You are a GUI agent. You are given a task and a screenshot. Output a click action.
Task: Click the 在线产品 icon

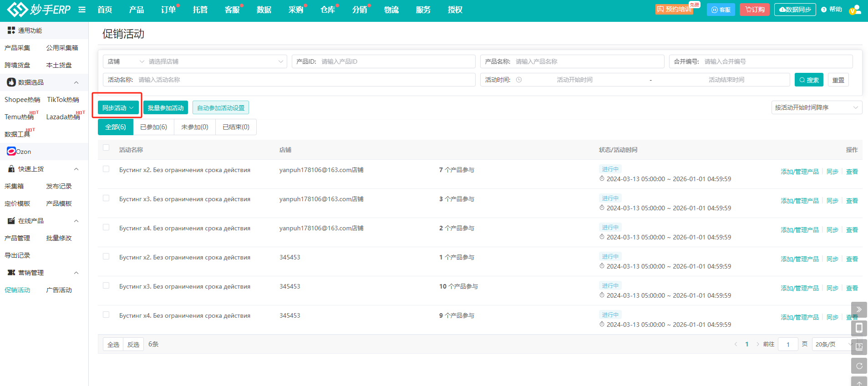click(11, 221)
